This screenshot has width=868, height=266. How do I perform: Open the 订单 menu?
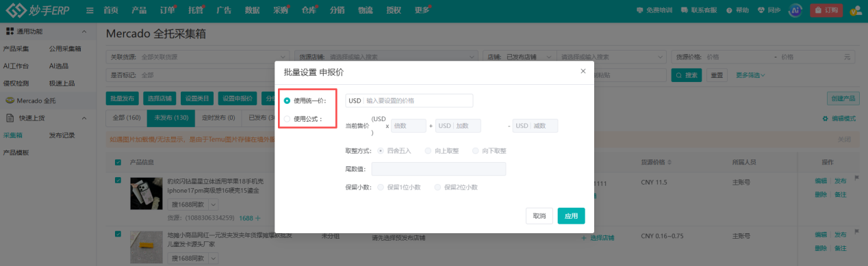(x=167, y=10)
